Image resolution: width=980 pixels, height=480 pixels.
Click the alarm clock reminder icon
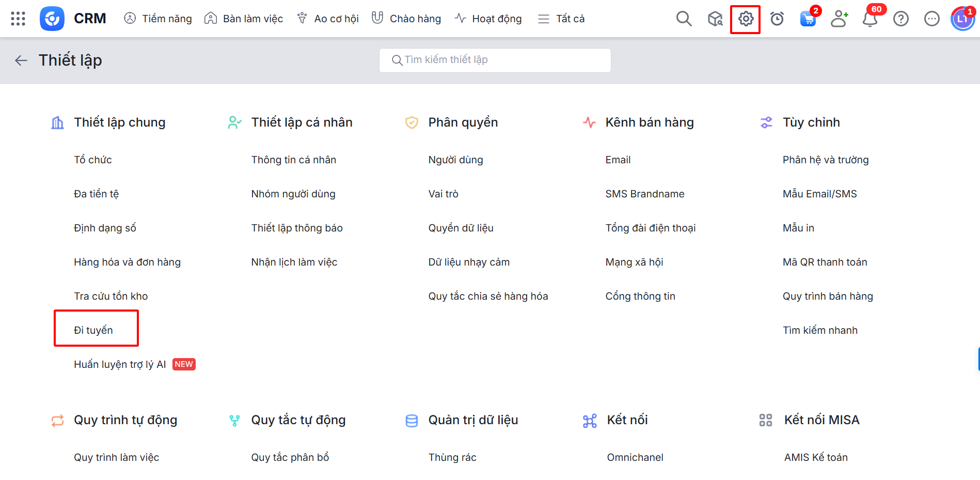(777, 19)
